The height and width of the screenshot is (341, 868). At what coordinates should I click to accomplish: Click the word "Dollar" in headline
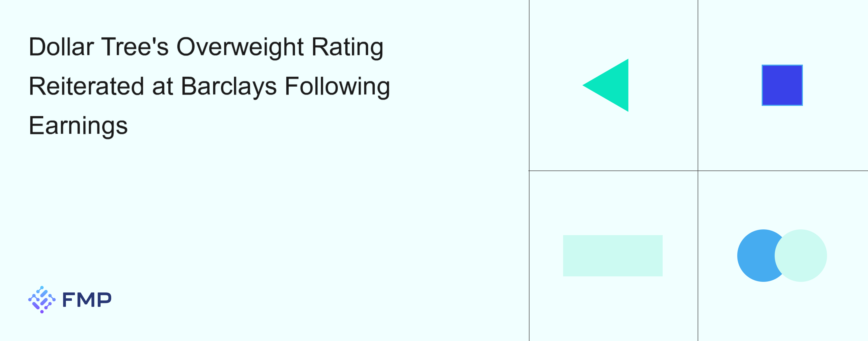pos(61,47)
